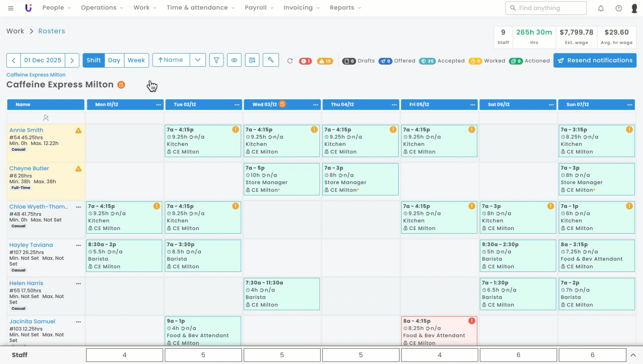The image size is (643, 364).
Task: Open the Payroll menu dropdown
Action: coord(259,8)
